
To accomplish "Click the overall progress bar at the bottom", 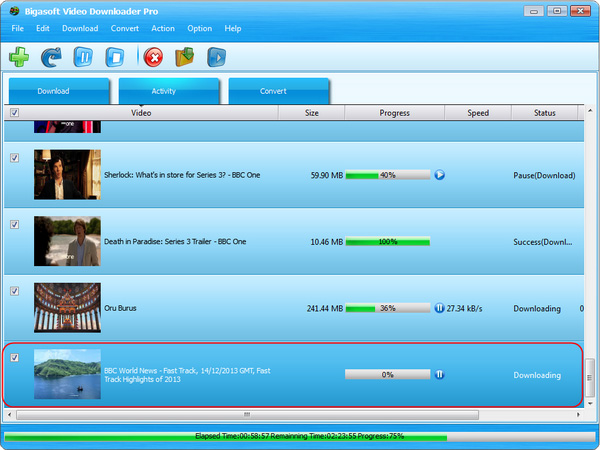I will click(300, 436).
